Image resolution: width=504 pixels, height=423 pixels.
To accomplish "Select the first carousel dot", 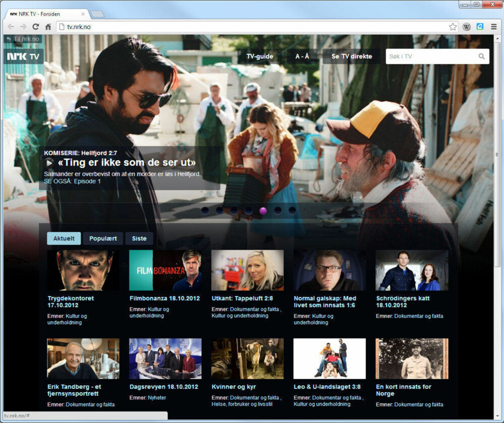I will coord(205,210).
